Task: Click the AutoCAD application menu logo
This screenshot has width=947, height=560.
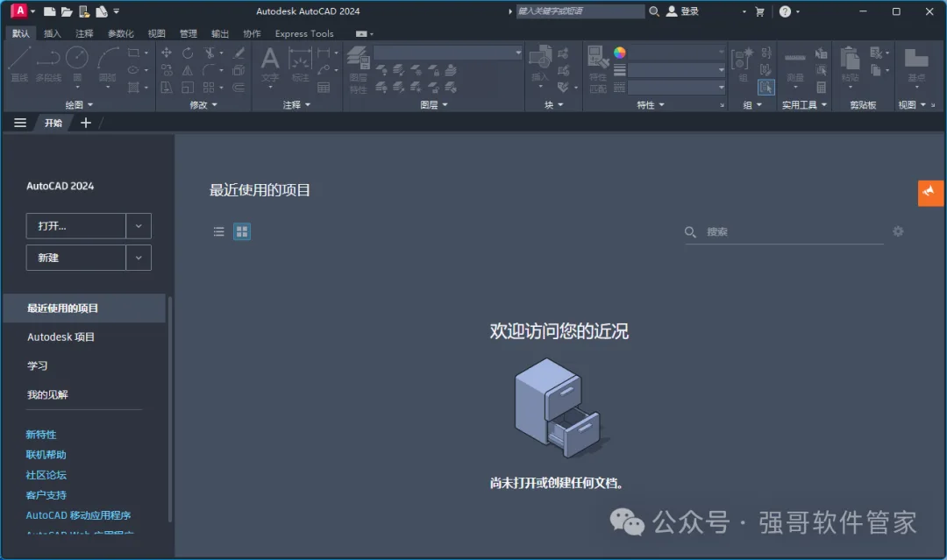Action: tap(19, 11)
